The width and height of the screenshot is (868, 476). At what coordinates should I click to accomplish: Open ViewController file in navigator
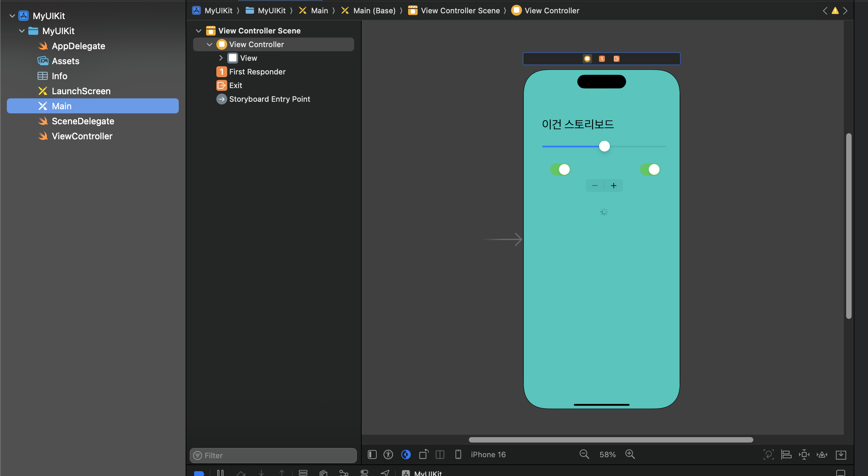click(82, 136)
